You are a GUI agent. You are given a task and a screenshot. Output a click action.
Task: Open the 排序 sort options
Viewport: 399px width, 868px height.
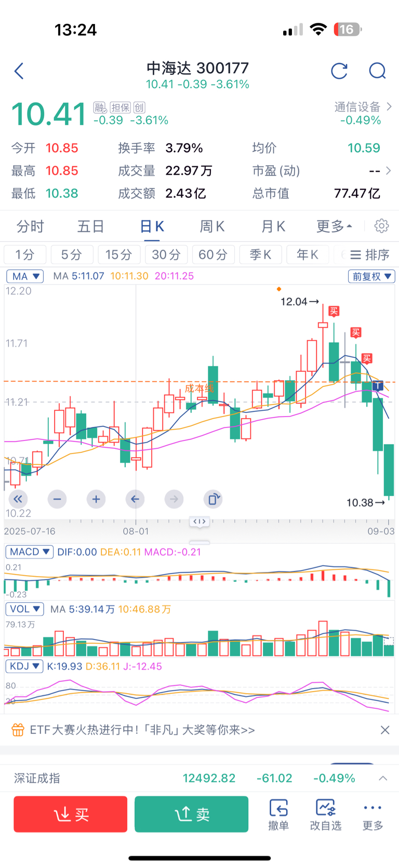[x=369, y=254]
